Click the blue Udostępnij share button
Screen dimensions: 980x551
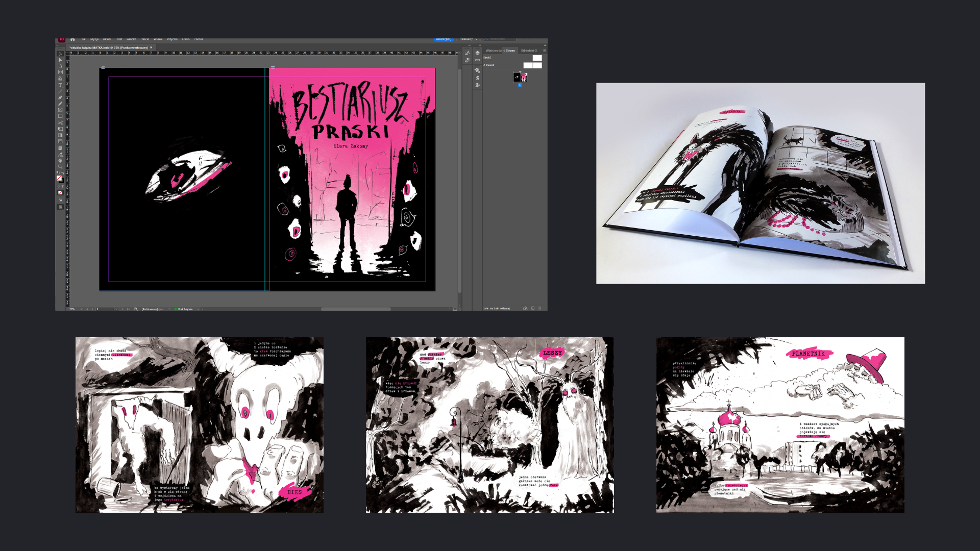coord(444,39)
